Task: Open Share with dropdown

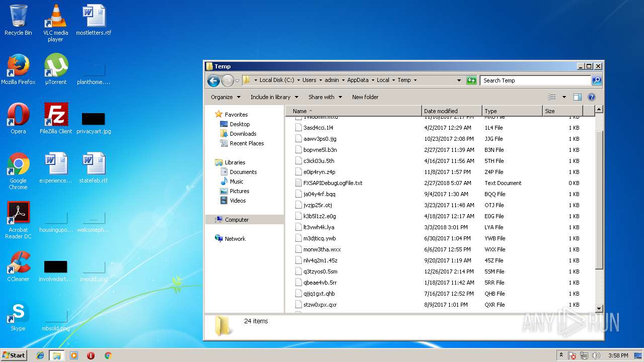Action: point(325,97)
